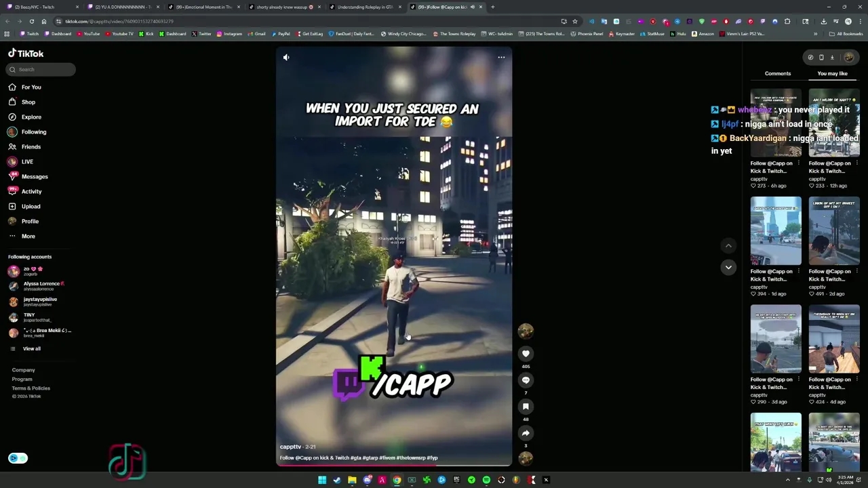868x488 pixels.
Task: Click the TikTok logo
Action: point(26,53)
